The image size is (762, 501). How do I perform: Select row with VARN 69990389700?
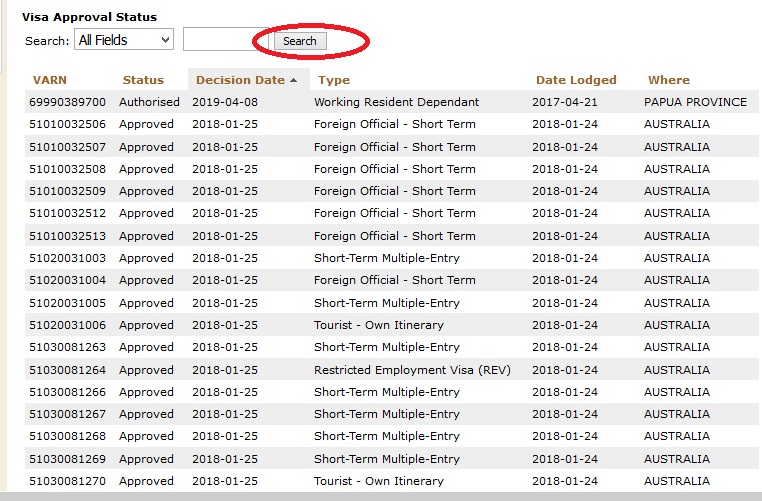(x=69, y=102)
